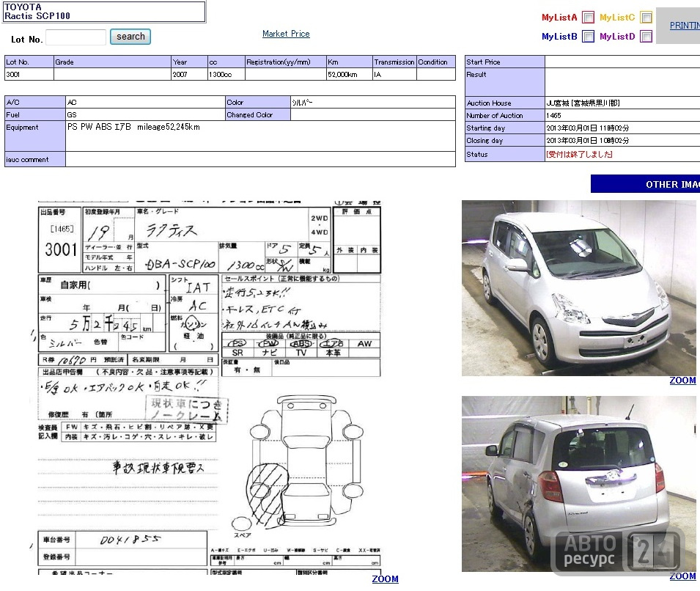Click the Lot No. input field
This screenshot has height=591, width=700.
pyautogui.click(x=76, y=37)
